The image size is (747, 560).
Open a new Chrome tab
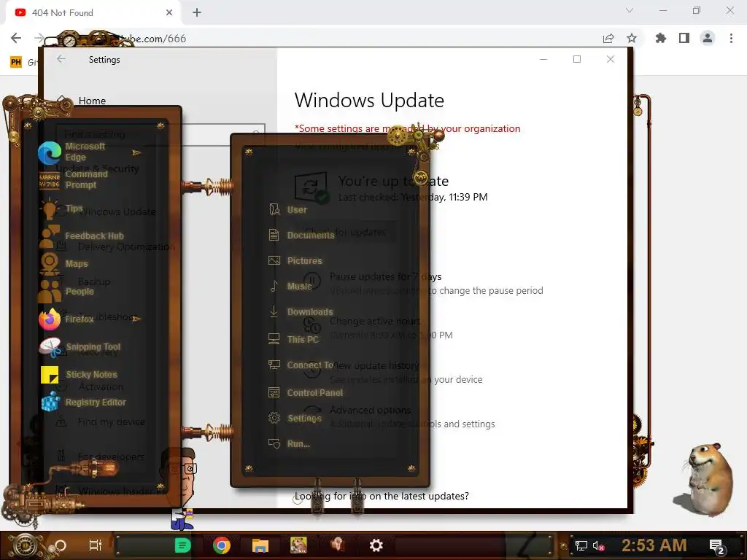(197, 13)
